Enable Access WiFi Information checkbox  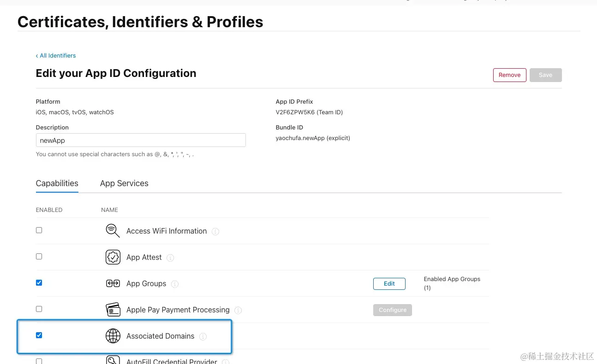click(39, 230)
